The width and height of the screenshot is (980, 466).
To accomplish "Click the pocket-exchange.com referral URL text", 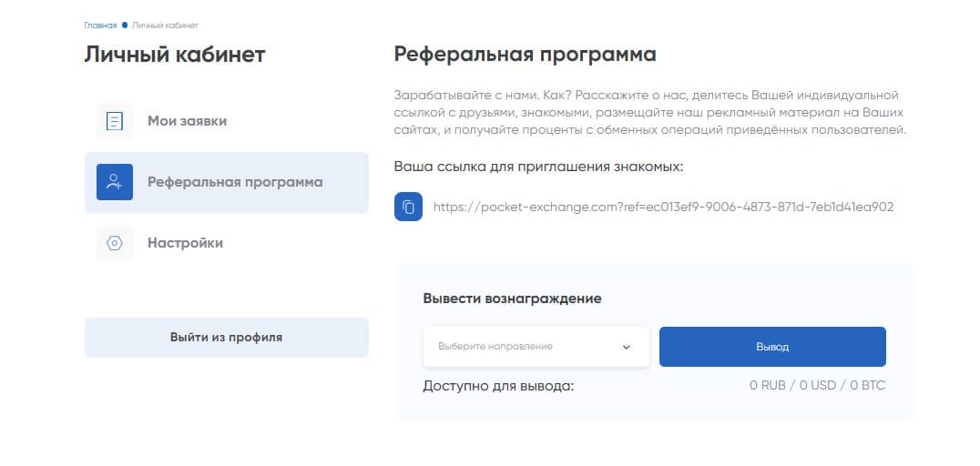I will coord(663,207).
